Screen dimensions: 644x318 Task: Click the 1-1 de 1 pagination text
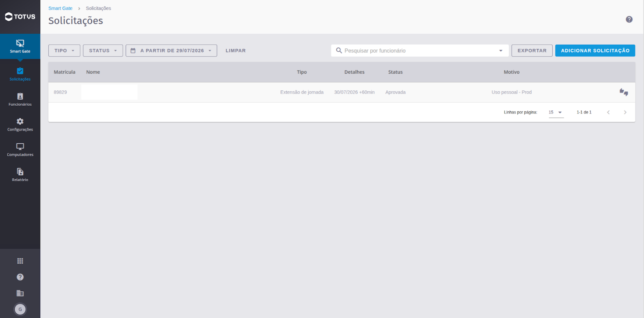(x=584, y=112)
